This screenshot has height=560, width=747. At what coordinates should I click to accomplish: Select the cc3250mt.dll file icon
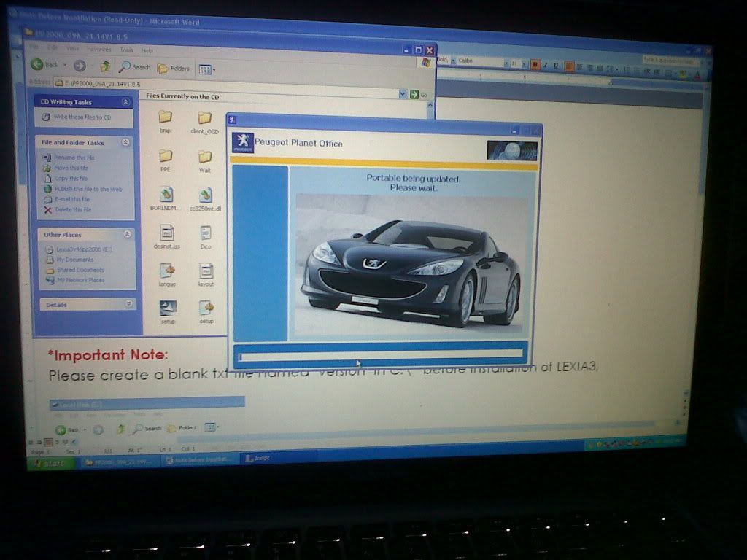(x=205, y=195)
